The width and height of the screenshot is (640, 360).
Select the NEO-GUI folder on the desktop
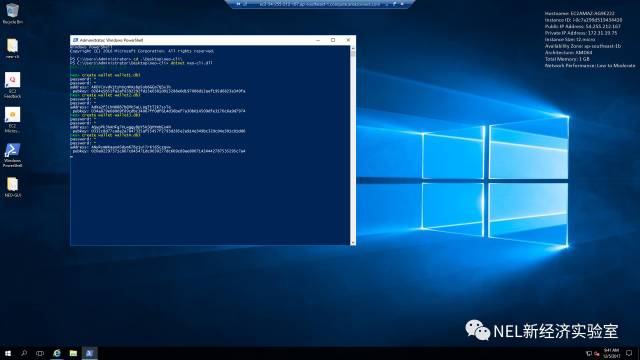(12, 187)
